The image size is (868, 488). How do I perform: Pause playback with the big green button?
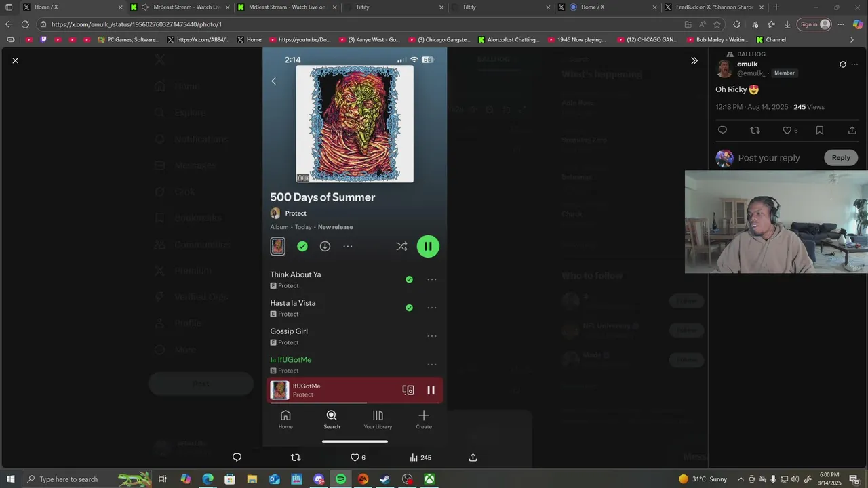tap(428, 247)
